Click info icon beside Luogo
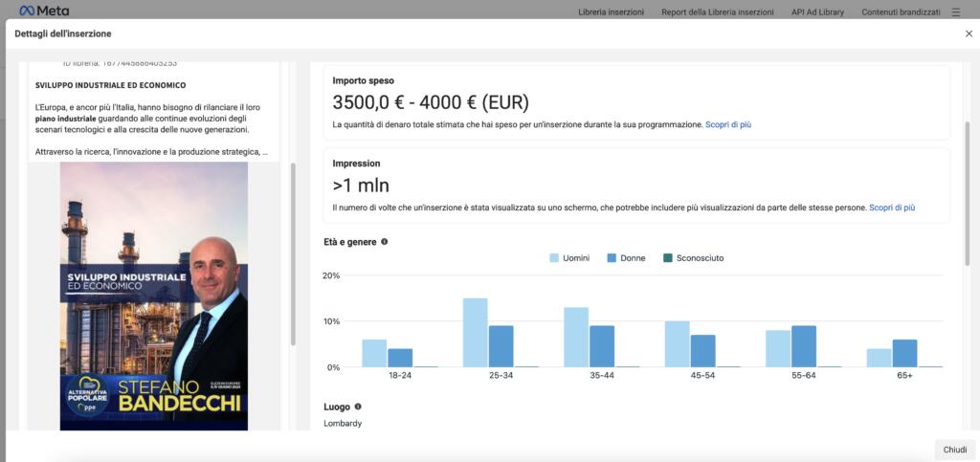 click(x=358, y=407)
